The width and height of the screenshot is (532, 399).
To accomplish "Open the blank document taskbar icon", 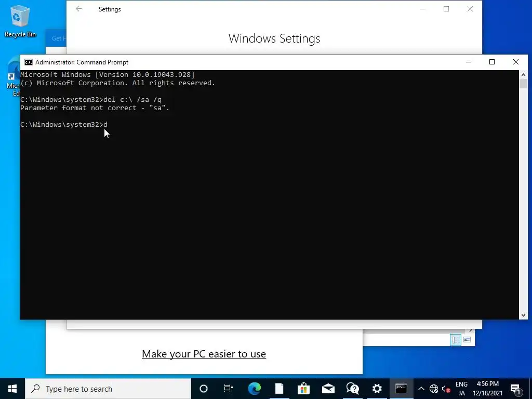I will coord(279,389).
